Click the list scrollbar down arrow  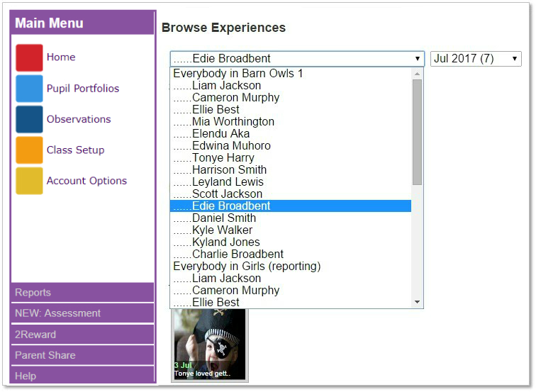point(417,302)
